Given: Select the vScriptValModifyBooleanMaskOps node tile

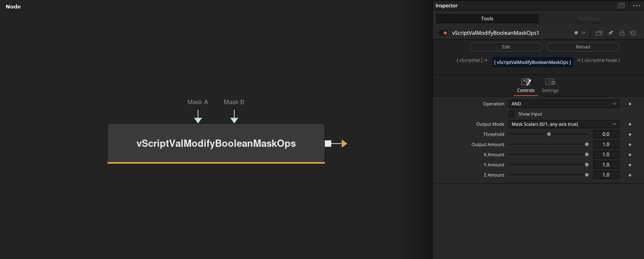Looking at the screenshot, I should [216, 144].
